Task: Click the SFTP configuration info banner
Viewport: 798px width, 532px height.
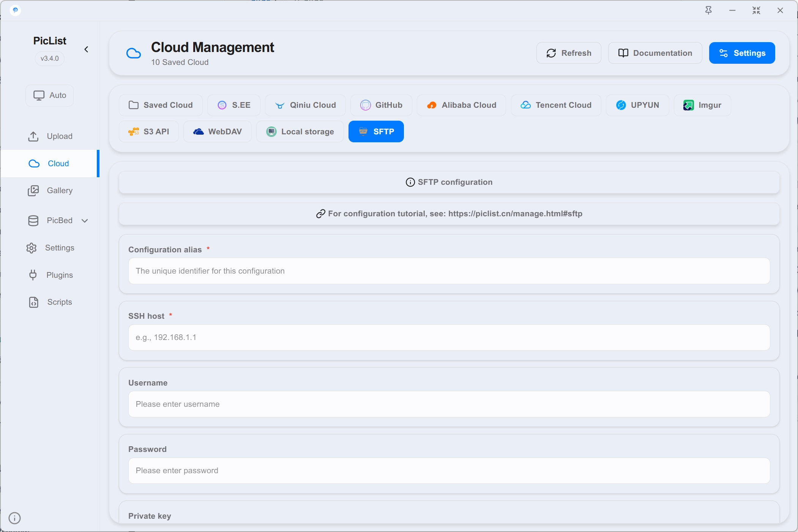Action: pyautogui.click(x=449, y=182)
